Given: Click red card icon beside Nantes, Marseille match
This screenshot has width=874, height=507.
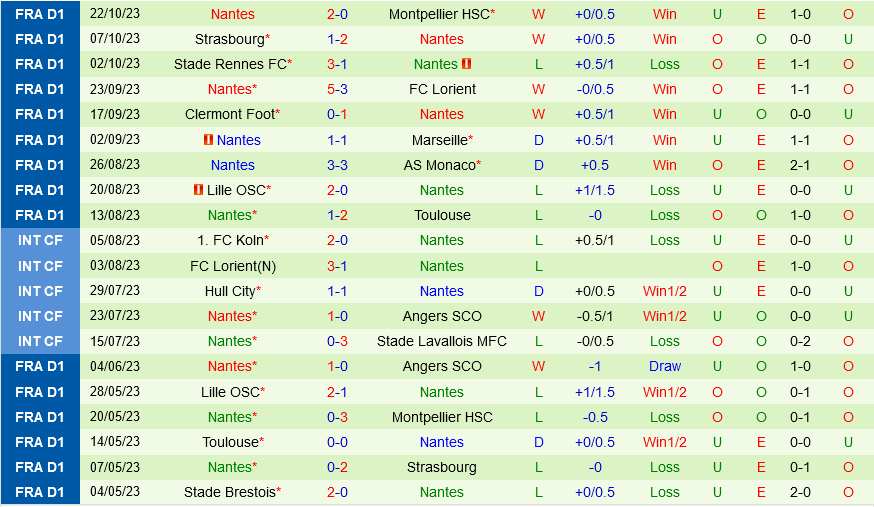Looking at the screenshot, I should pos(208,140).
